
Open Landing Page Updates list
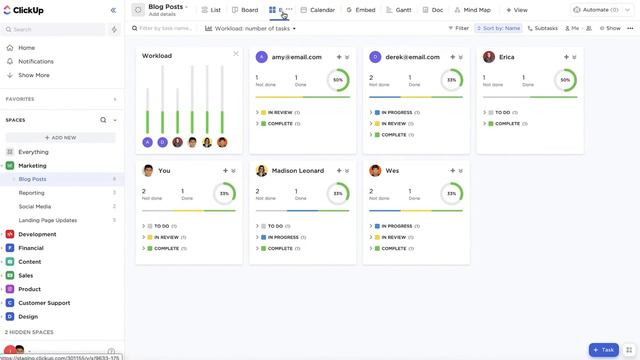tap(47, 220)
